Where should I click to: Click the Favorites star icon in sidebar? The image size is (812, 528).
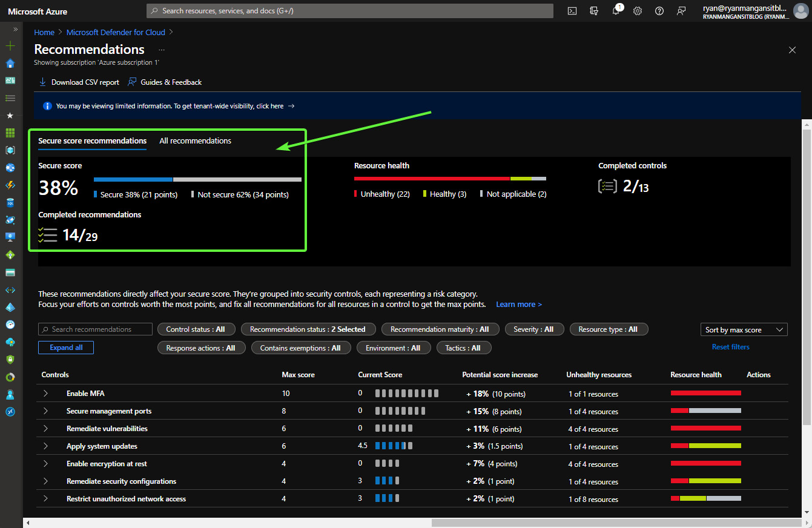(10, 115)
